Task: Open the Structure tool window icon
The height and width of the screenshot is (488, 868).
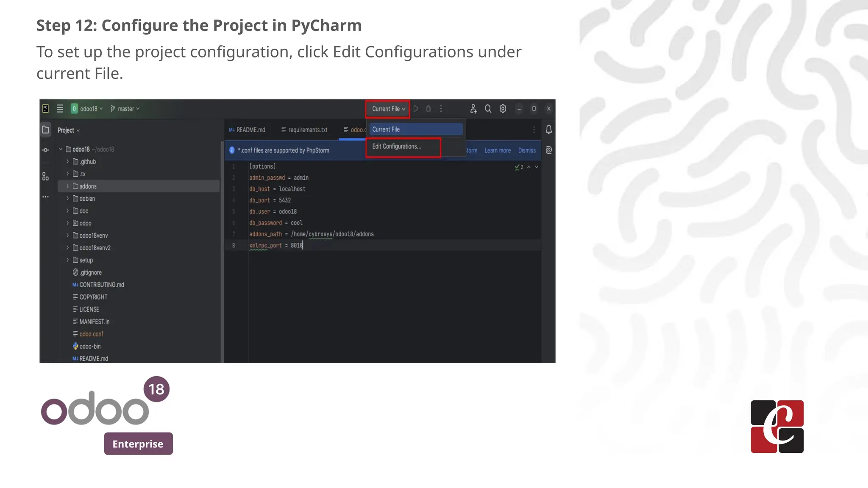Action: click(45, 176)
